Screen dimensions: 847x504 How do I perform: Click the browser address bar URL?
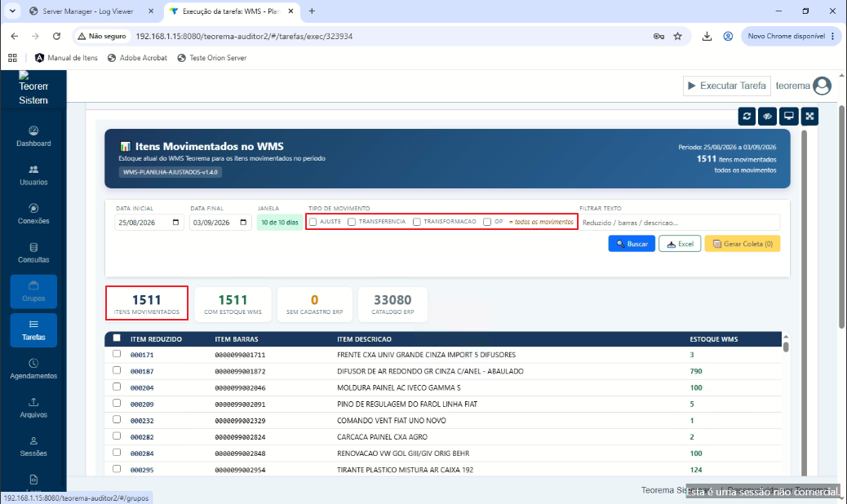click(x=244, y=36)
